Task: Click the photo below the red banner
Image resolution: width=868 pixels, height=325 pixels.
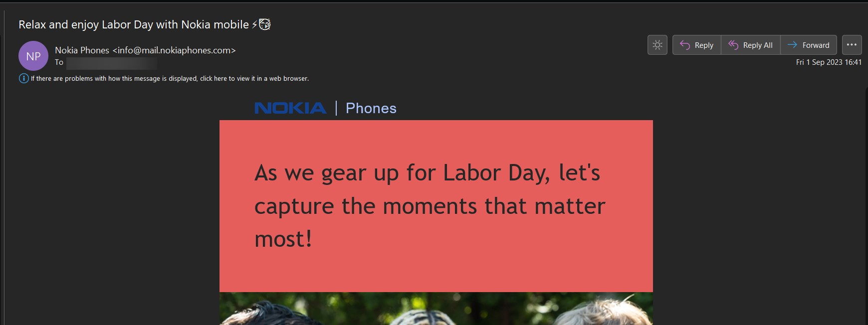Action: click(x=436, y=309)
